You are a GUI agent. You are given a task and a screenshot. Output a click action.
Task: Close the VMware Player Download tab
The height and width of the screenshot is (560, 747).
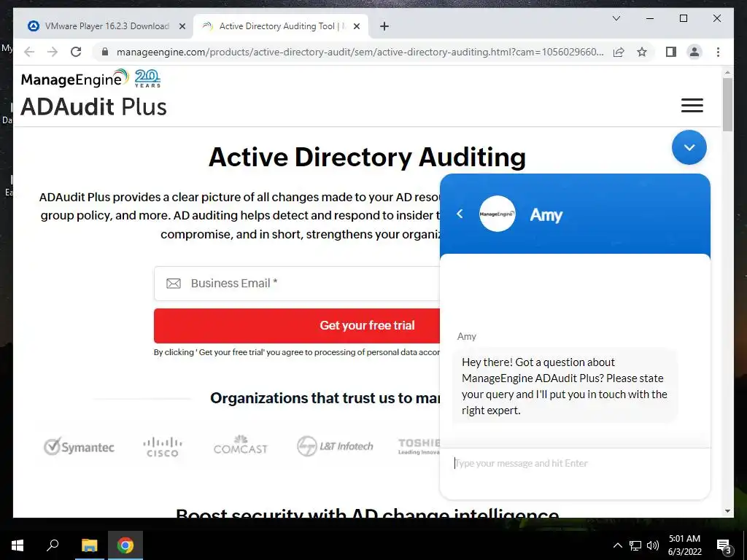(x=182, y=27)
